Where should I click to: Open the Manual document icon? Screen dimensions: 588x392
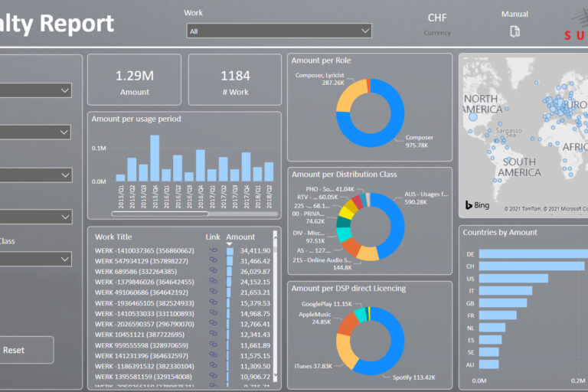pos(515,31)
